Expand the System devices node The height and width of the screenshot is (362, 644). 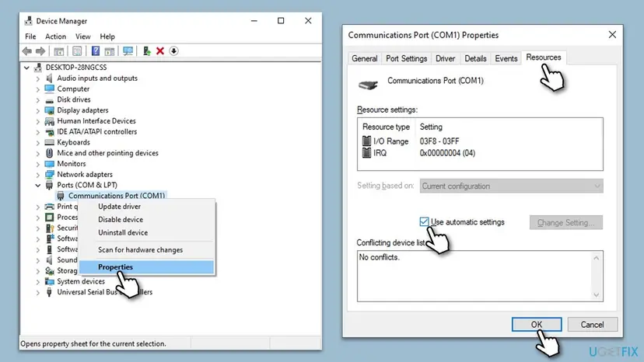(x=38, y=281)
